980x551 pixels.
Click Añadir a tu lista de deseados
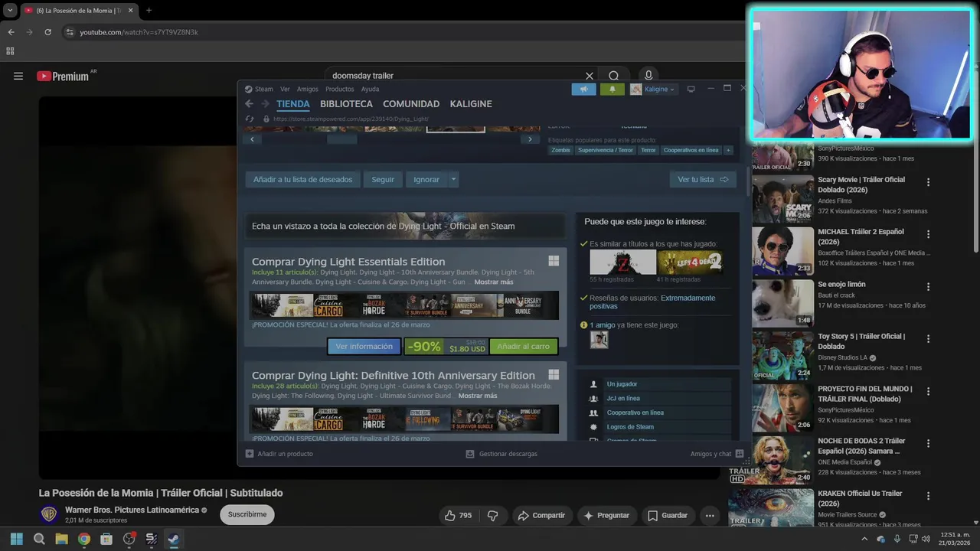[x=302, y=179]
